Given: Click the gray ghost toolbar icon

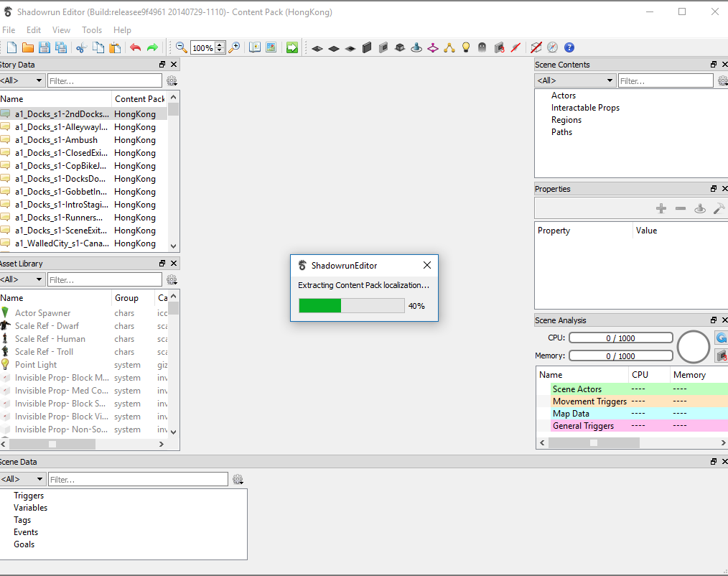Looking at the screenshot, I should 482,47.
